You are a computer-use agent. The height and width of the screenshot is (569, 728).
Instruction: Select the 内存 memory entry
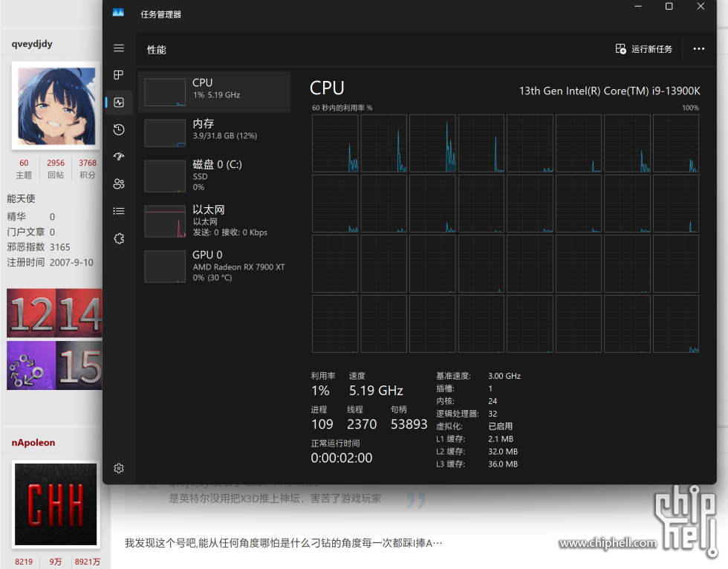pos(215,133)
